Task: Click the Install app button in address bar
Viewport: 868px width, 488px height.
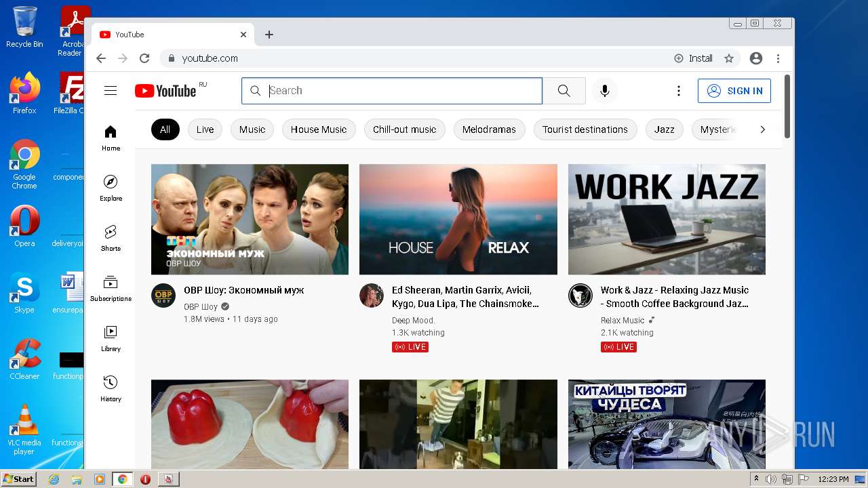Action: [693, 58]
